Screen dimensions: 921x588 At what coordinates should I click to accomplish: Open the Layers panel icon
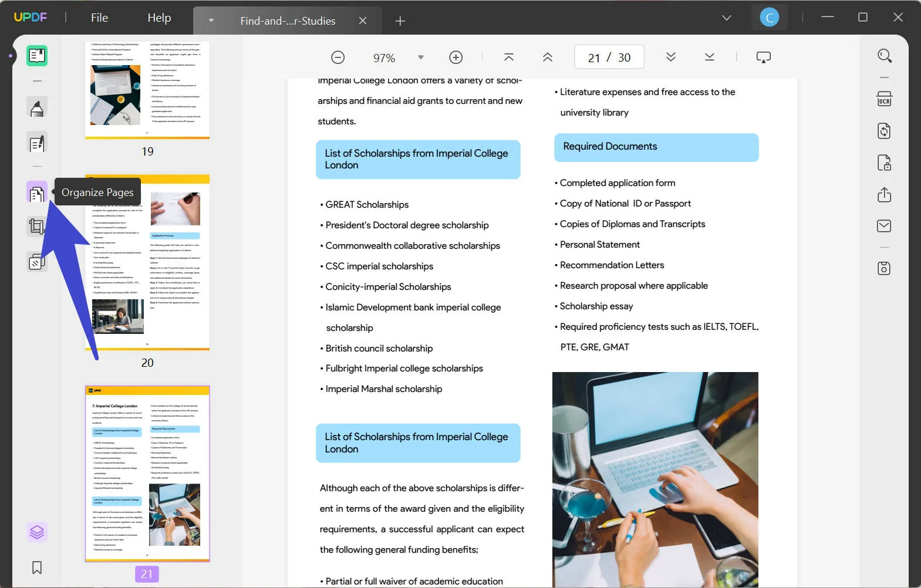[x=37, y=532]
